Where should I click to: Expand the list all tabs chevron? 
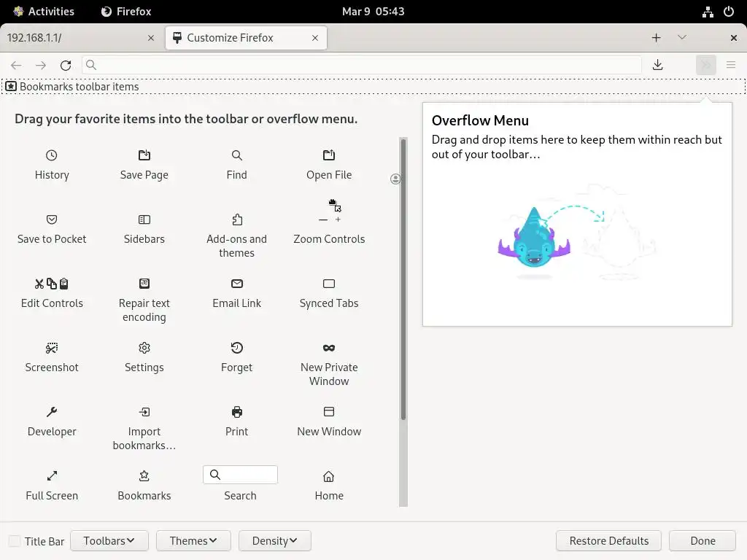[x=682, y=37]
